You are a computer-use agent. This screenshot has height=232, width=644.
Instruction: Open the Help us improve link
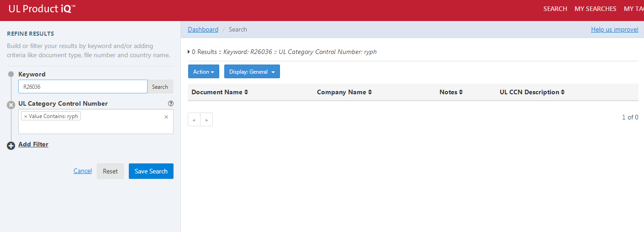click(614, 29)
